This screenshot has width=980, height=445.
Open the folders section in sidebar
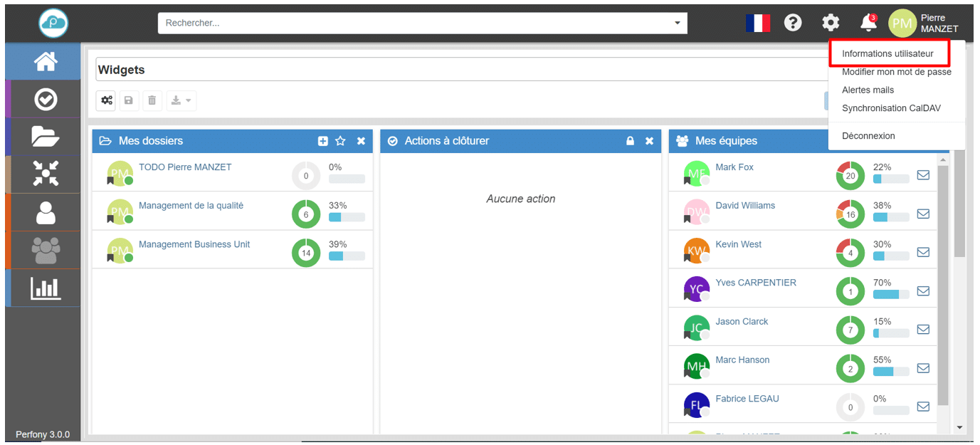[46, 137]
